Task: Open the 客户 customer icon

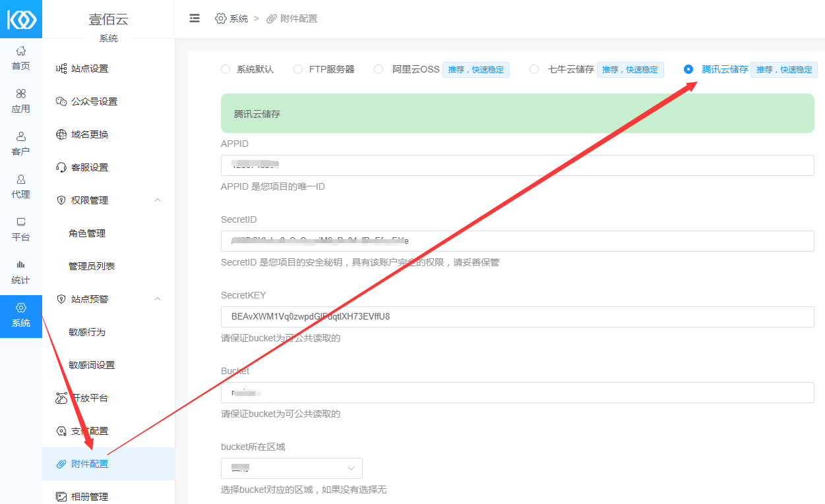Action: point(21,136)
